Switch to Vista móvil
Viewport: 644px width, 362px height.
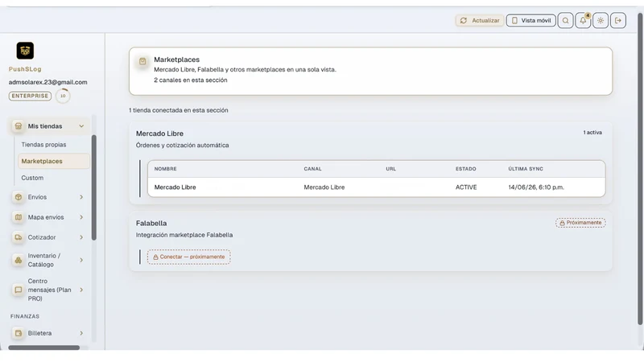(x=531, y=21)
